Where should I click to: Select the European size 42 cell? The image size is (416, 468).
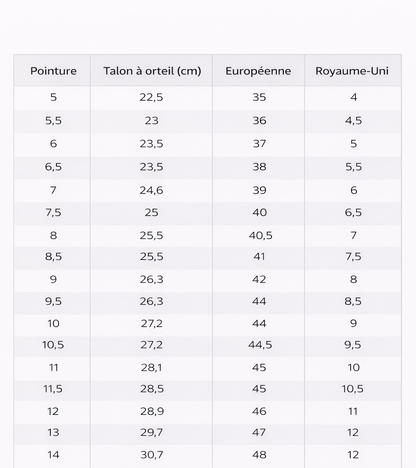pos(259,279)
